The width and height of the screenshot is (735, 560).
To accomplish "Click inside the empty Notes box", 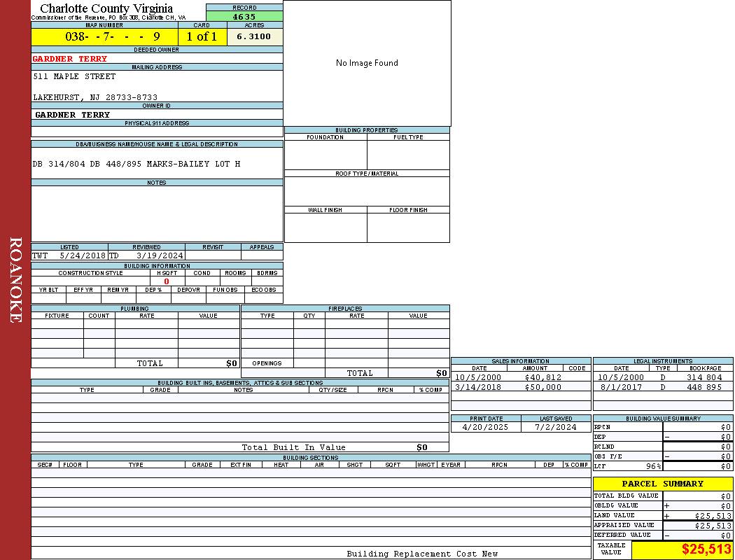I will click(157, 213).
